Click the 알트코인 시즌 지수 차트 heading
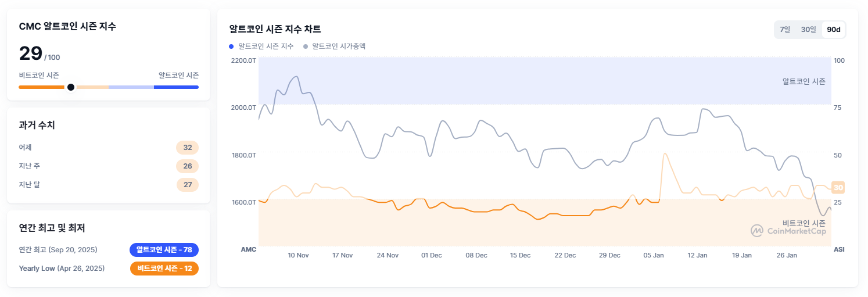868x297 pixels. [x=275, y=29]
